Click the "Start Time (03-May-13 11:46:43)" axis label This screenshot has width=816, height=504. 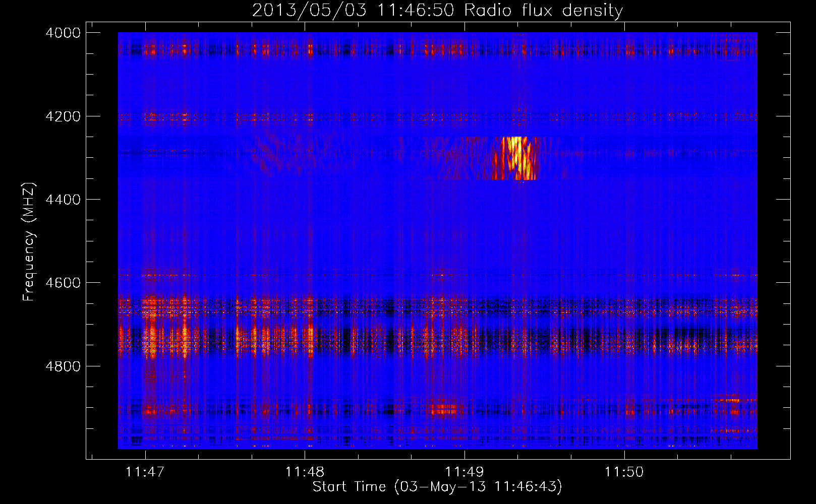(437, 487)
